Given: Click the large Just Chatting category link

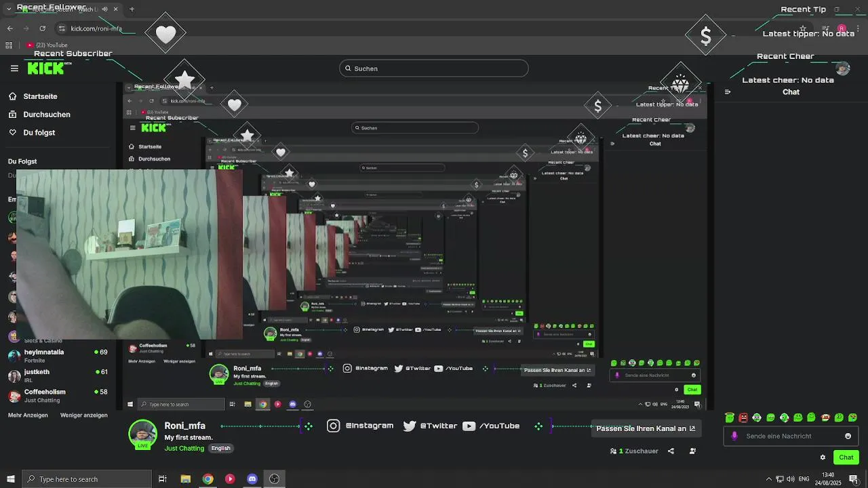Looking at the screenshot, I should (x=184, y=448).
